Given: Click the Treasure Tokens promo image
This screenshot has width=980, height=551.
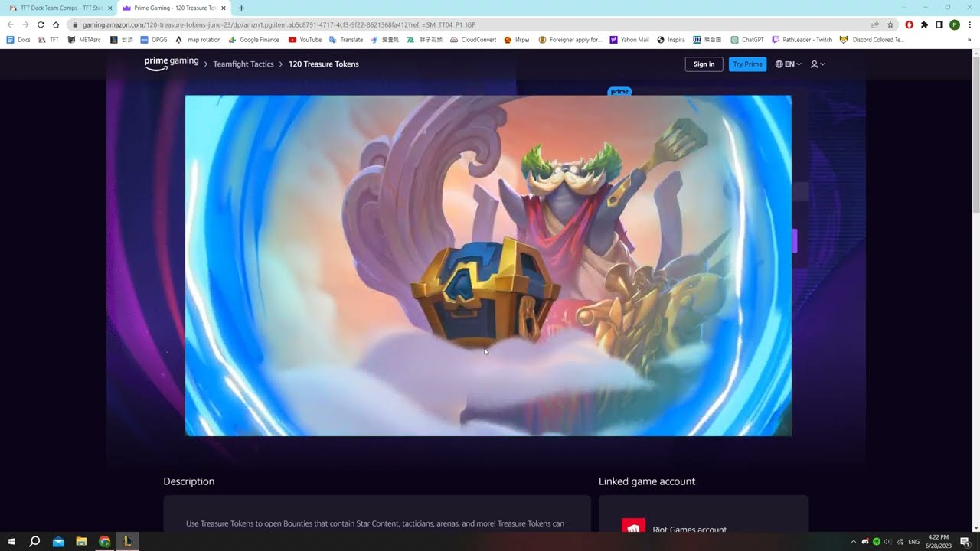Looking at the screenshot, I should 488,266.
